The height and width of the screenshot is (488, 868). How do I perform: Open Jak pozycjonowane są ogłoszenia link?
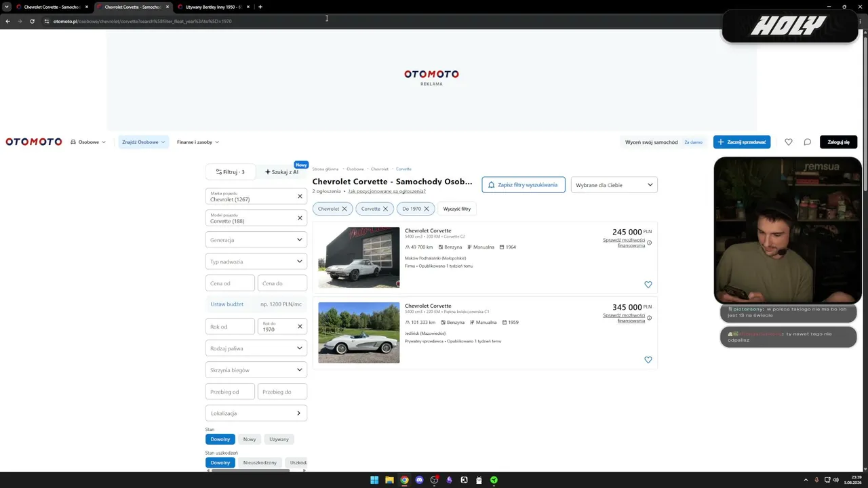387,192
